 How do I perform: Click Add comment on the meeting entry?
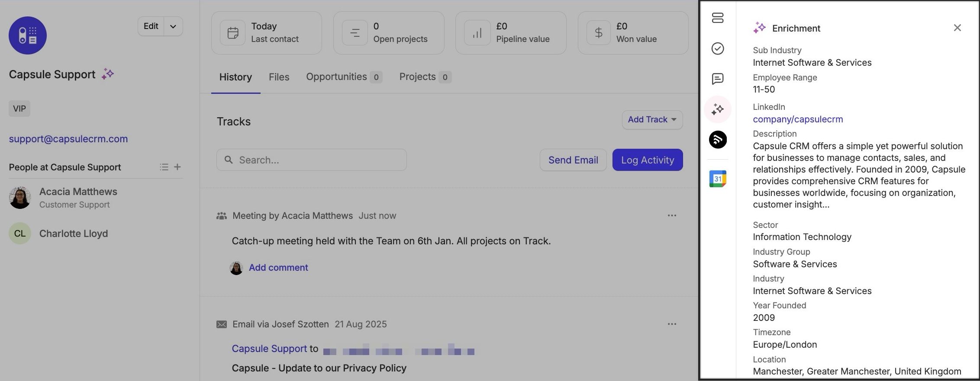click(x=278, y=268)
